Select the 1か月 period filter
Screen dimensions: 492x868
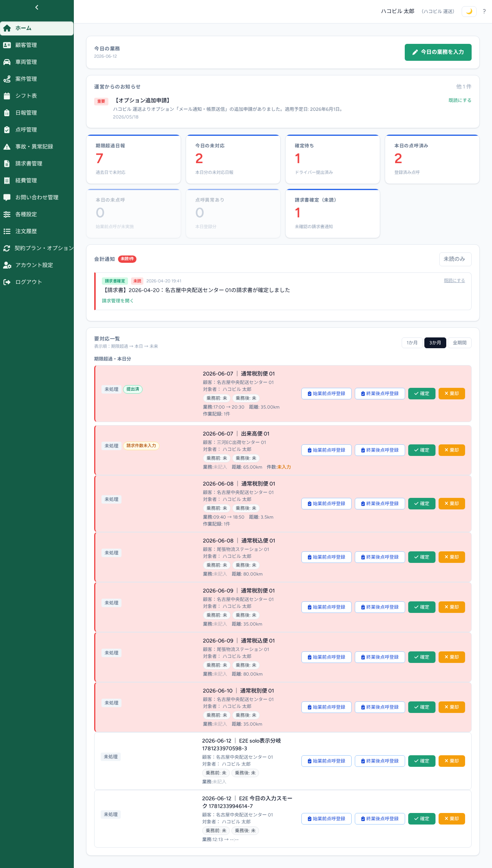click(x=412, y=343)
